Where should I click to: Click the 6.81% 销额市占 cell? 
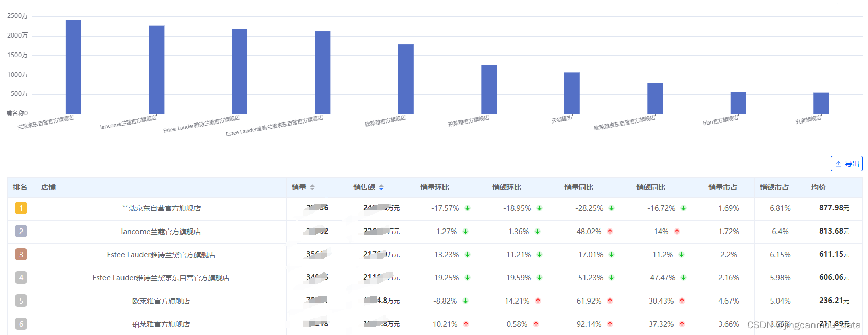tap(780, 208)
